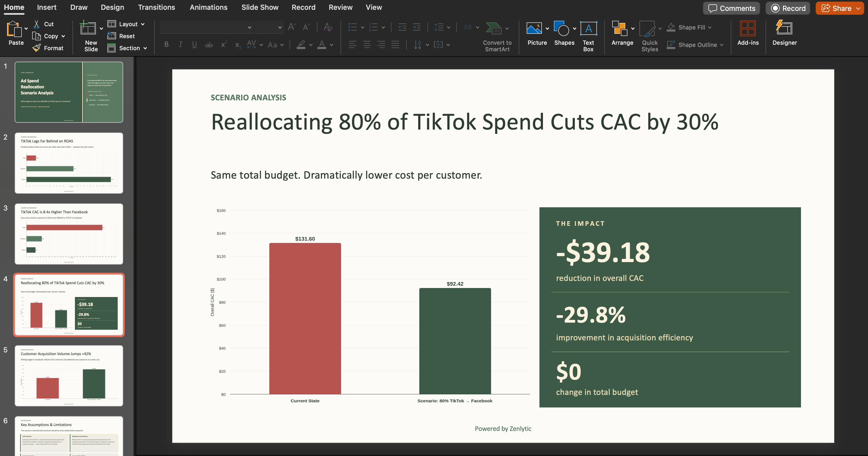Switch to the Draw tab

[79, 7]
